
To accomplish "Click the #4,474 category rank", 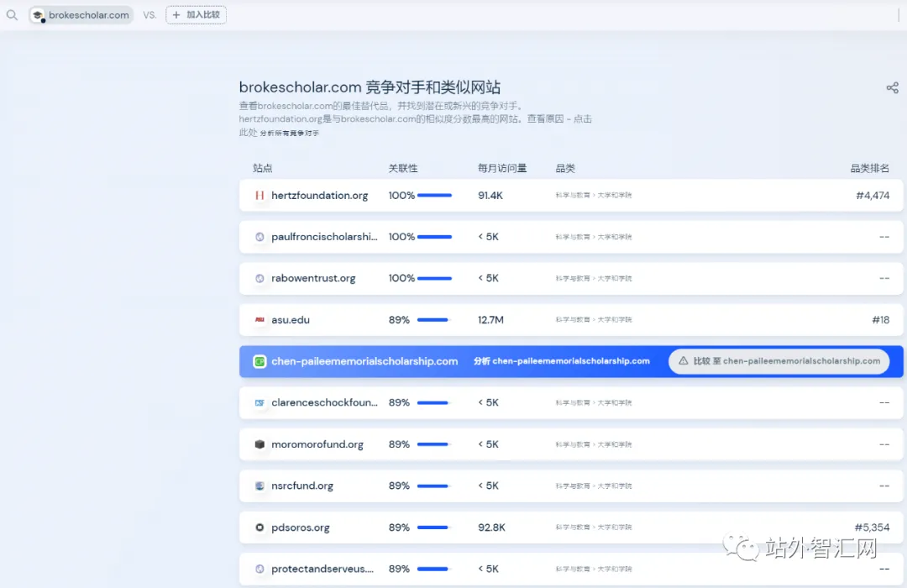I will point(873,196).
